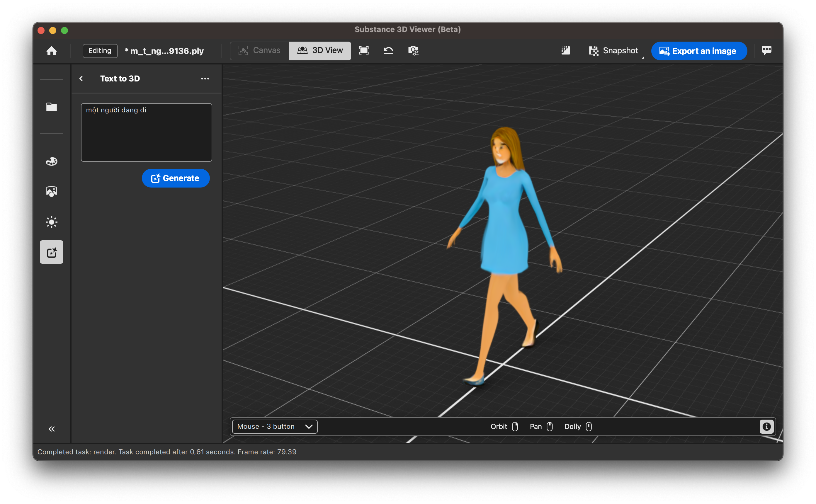Image resolution: width=816 pixels, height=504 pixels.
Task: Switch to Canvas view
Action: click(258, 51)
